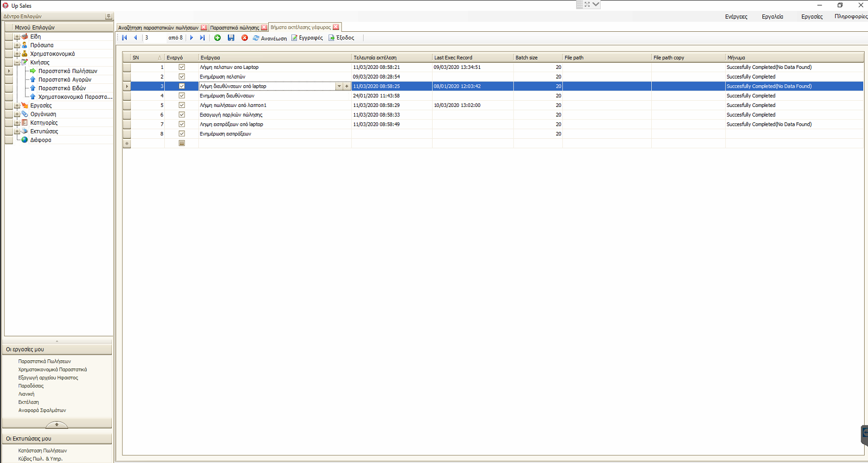The width and height of the screenshot is (868, 463).
Task: Close the Βήματα εκτέλεσης γέφυρας tab
Action: [336, 27]
